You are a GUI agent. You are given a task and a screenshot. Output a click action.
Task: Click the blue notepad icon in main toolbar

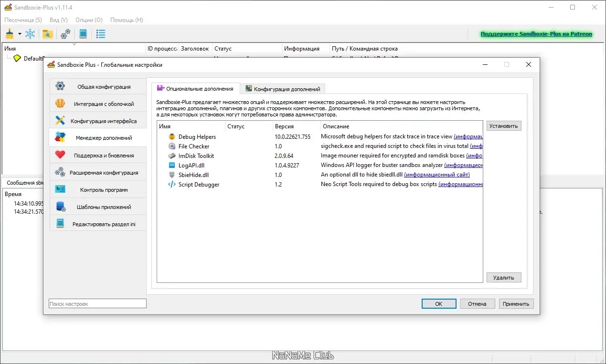click(x=83, y=34)
